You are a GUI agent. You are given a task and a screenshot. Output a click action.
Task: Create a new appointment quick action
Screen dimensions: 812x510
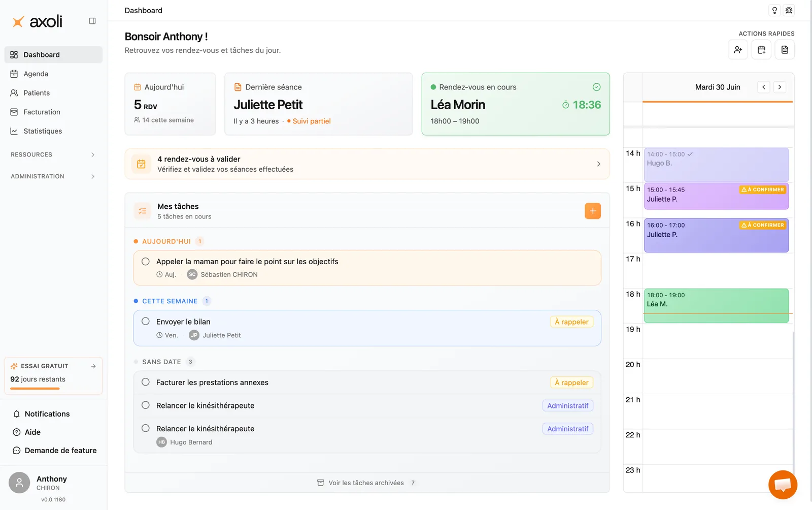(x=761, y=50)
